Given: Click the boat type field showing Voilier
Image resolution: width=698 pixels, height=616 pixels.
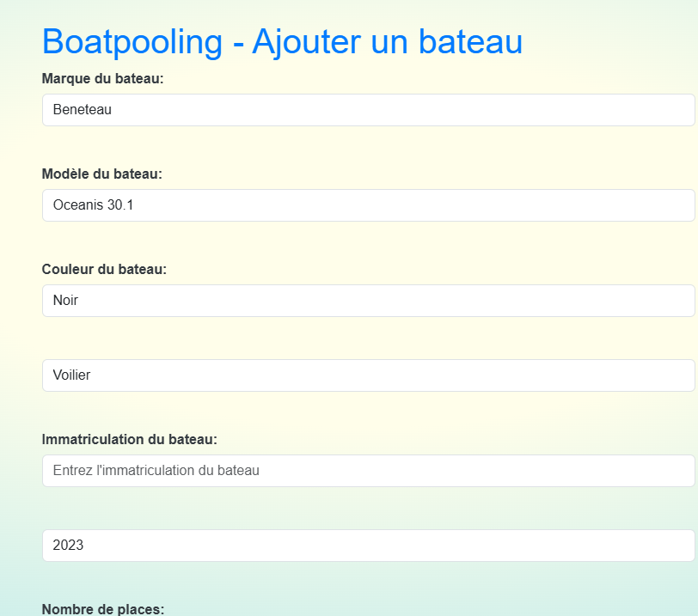Looking at the screenshot, I should pyautogui.click(x=369, y=375).
